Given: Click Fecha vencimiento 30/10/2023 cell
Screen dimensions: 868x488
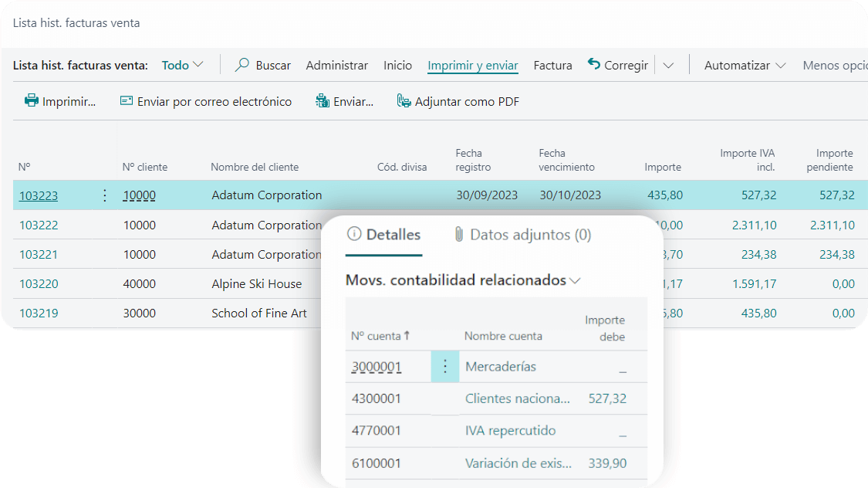Looking at the screenshot, I should (570, 195).
